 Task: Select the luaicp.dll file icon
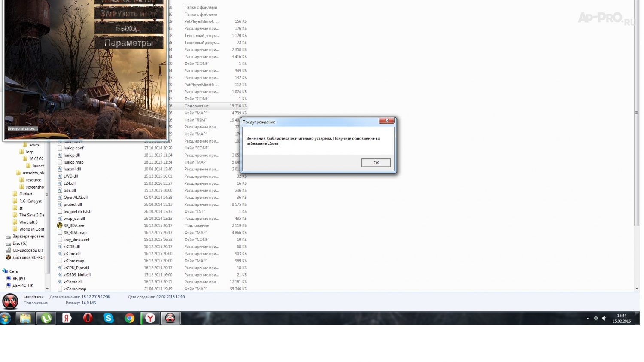[x=60, y=155]
